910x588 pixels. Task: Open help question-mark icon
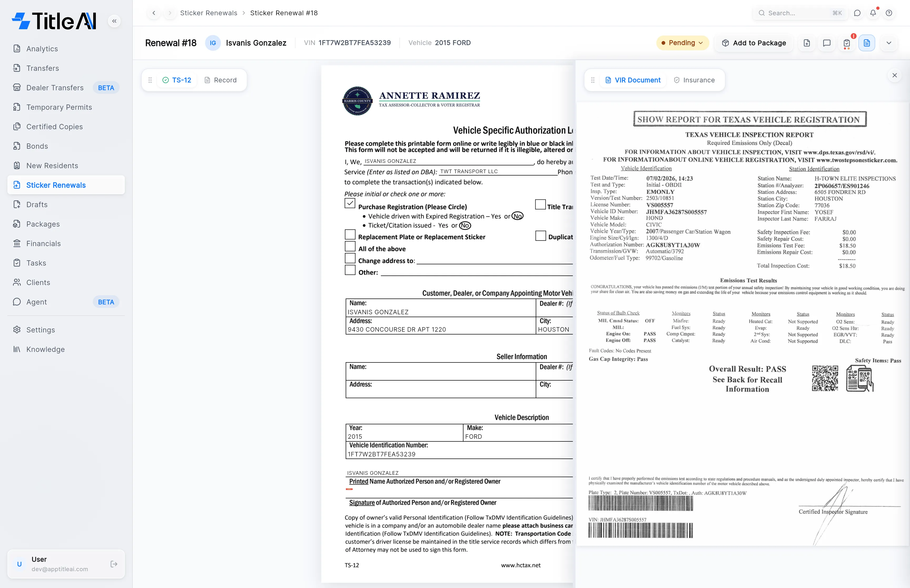point(889,13)
